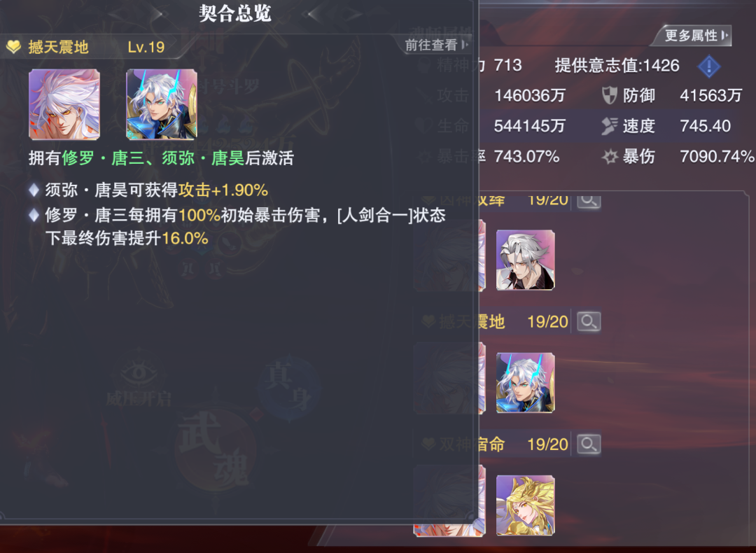
Task: Click the 契合总览 title header
Action: (235, 13)
